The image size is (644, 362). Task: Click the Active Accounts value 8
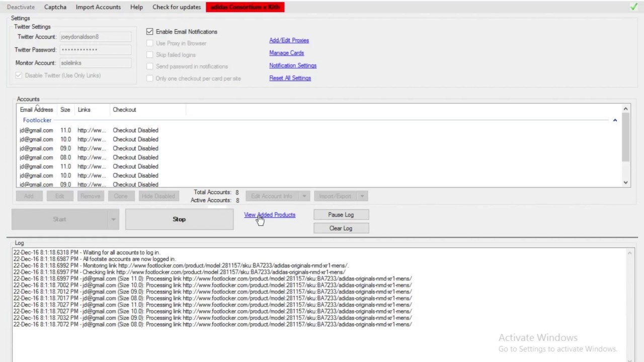pos(237,200)
